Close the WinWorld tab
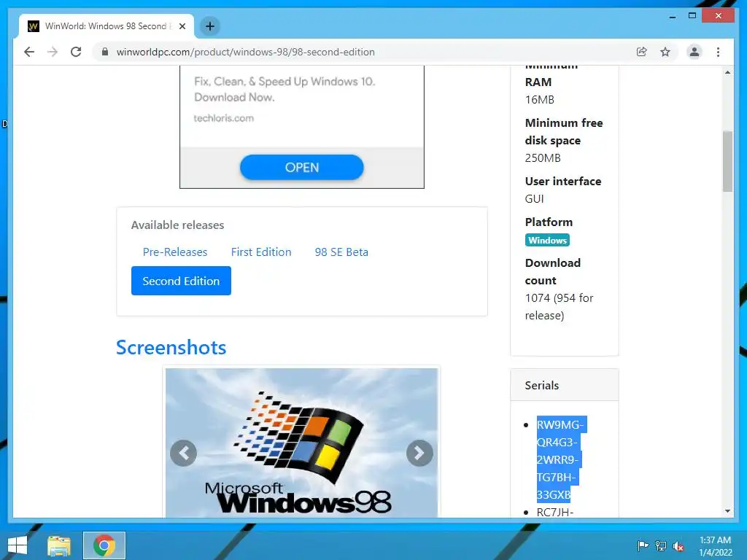This screenshot has height=560, width=747. coord(182,26)
